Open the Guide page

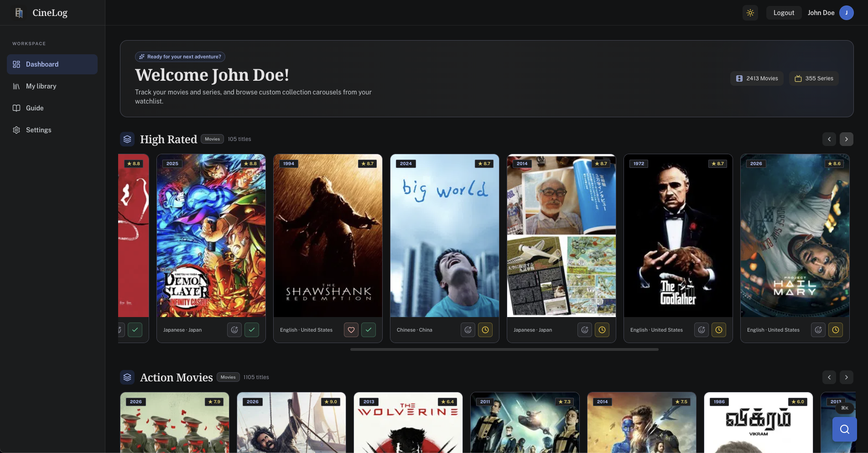pyautogui.click(x=52, y=108)
